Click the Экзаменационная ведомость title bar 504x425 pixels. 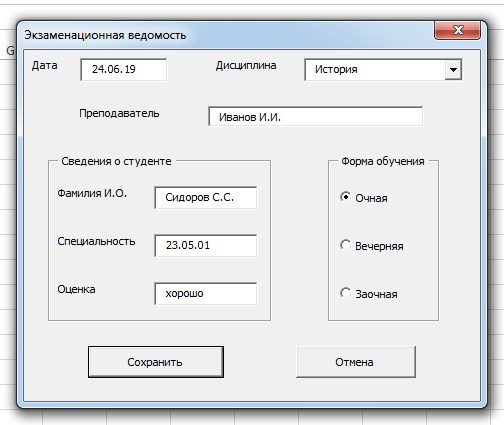tap(227, 35)
